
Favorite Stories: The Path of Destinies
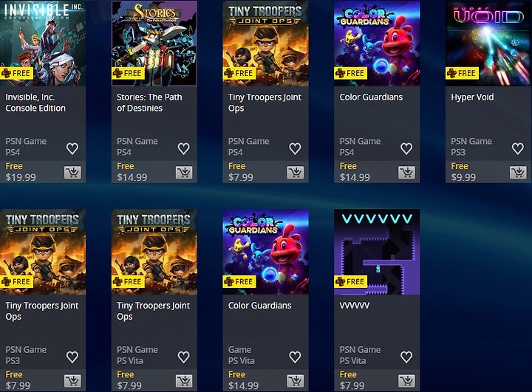click(x=183, y=148)
